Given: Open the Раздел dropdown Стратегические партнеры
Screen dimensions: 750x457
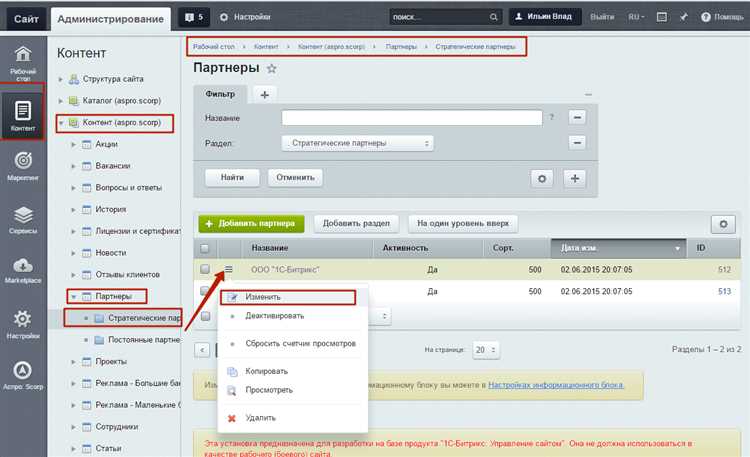Looking at the screenshot, I should coord(357,143).
